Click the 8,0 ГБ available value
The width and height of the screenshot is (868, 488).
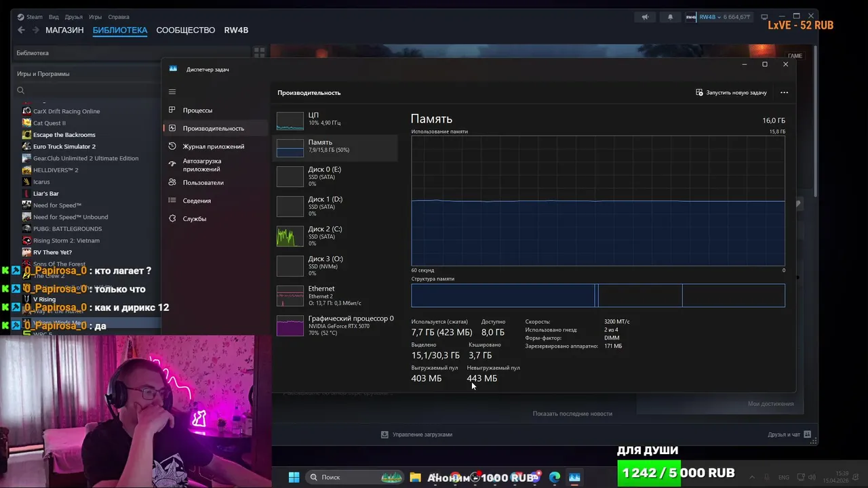tap(493, 333)
